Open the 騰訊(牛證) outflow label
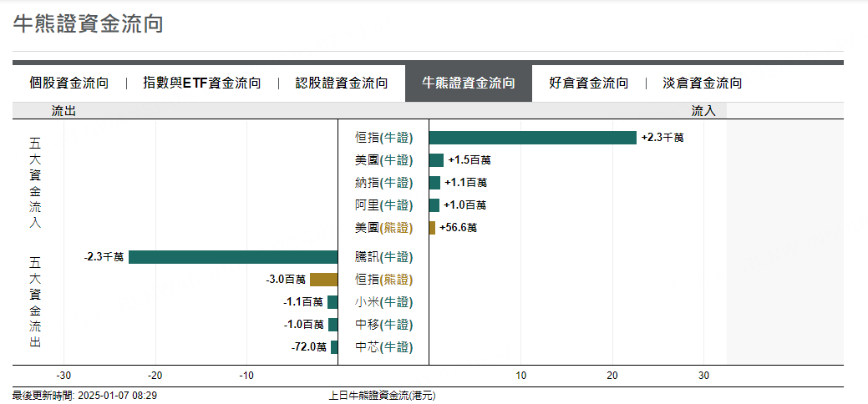This screenshot has height=404, width=868. point(383,257)
